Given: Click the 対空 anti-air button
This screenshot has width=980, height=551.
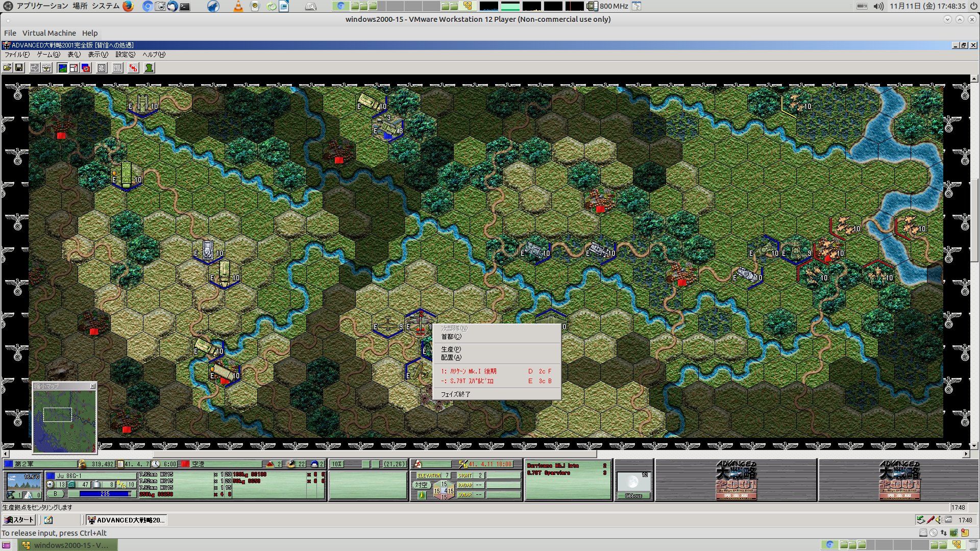Looking at the screenshot, I should (421, 485).
